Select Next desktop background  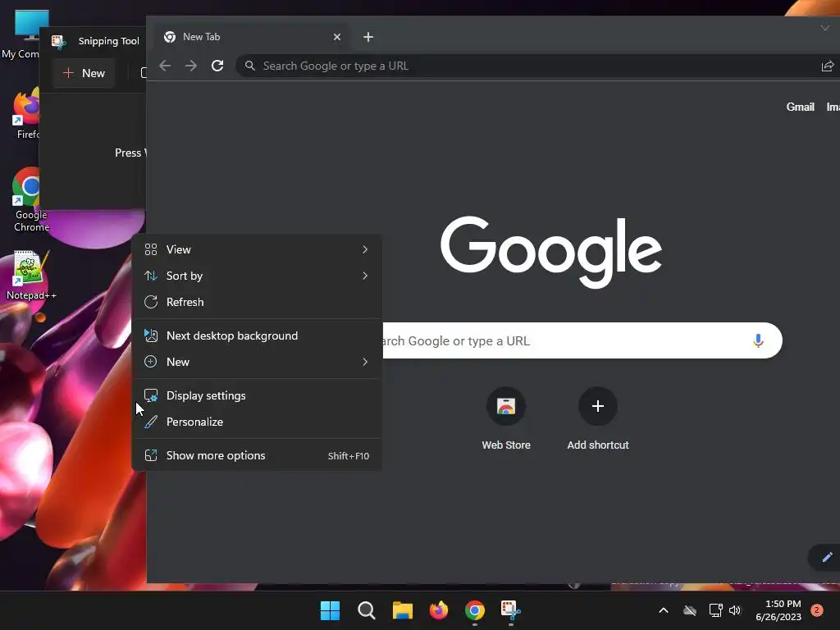pyautogui.click(x=257, y=336)
